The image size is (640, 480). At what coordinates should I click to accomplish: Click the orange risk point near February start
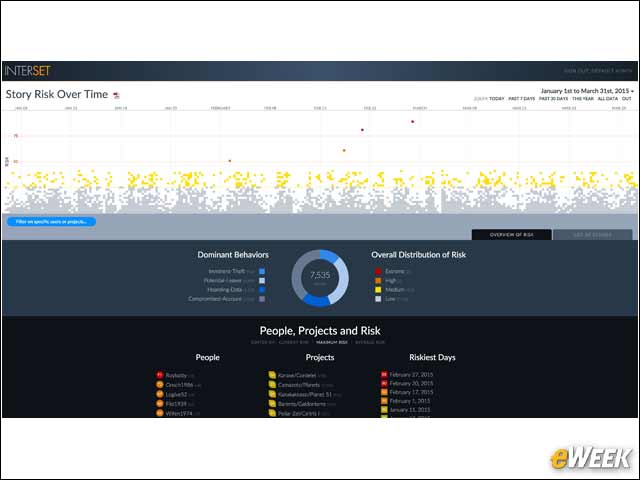pyautogui.click(x=230, y=161)
